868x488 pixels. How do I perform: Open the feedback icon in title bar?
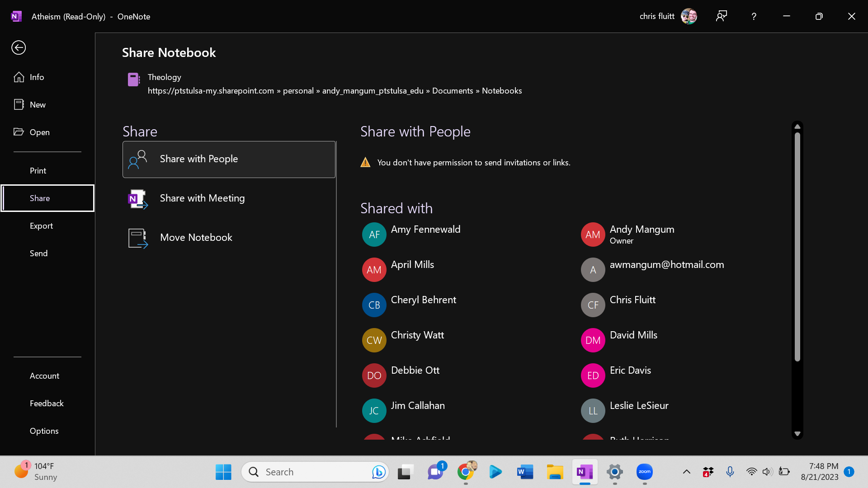[x=721, y=16]
